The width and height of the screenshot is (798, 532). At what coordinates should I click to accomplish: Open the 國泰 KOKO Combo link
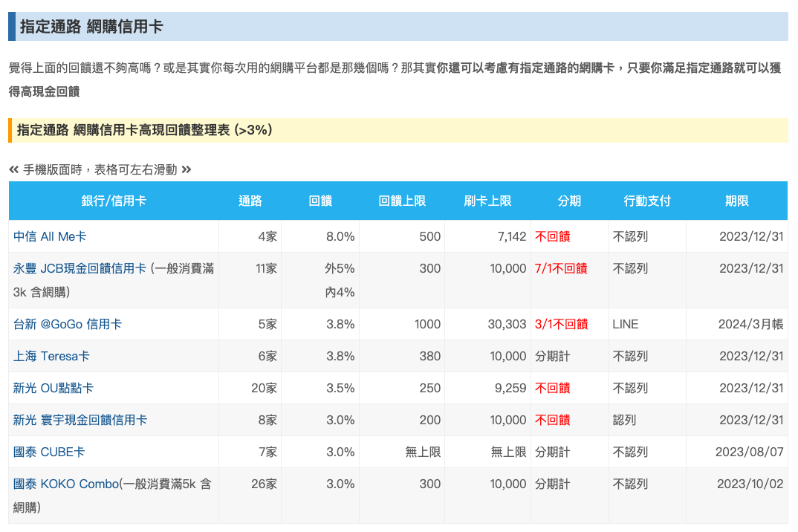66,484
